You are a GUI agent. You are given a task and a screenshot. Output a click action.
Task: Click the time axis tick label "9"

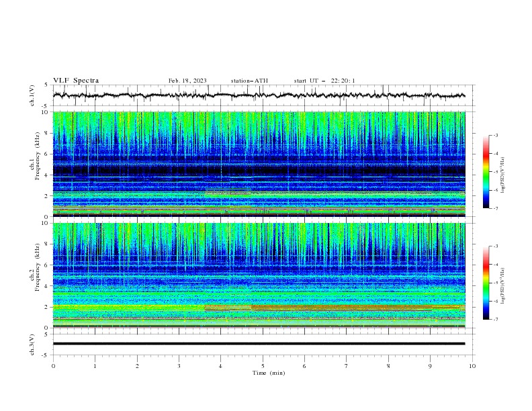430,366
